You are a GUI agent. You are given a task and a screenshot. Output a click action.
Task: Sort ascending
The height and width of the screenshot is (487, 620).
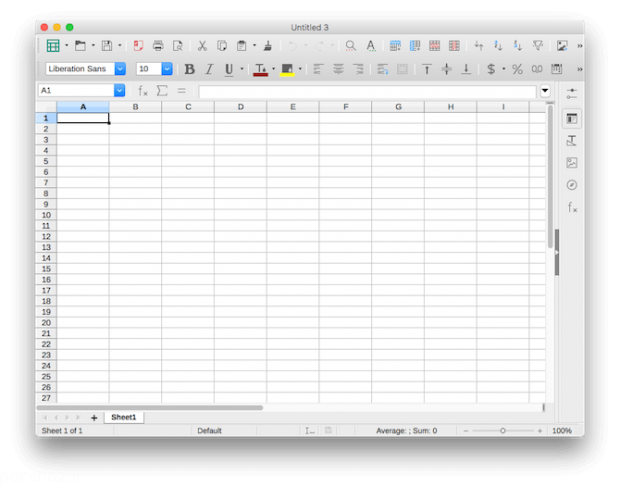coord(498,46)
